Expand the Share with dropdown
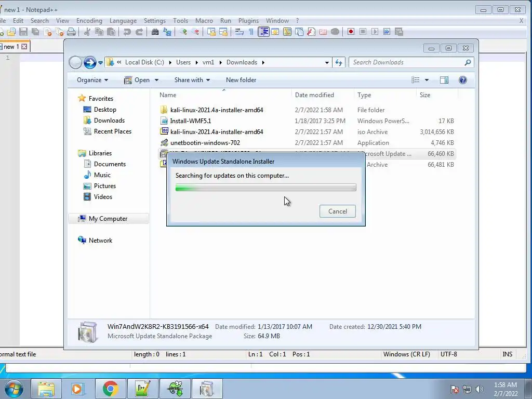Image resolution: width=532 pixels, height=399 pixels. tap(192, 80)
